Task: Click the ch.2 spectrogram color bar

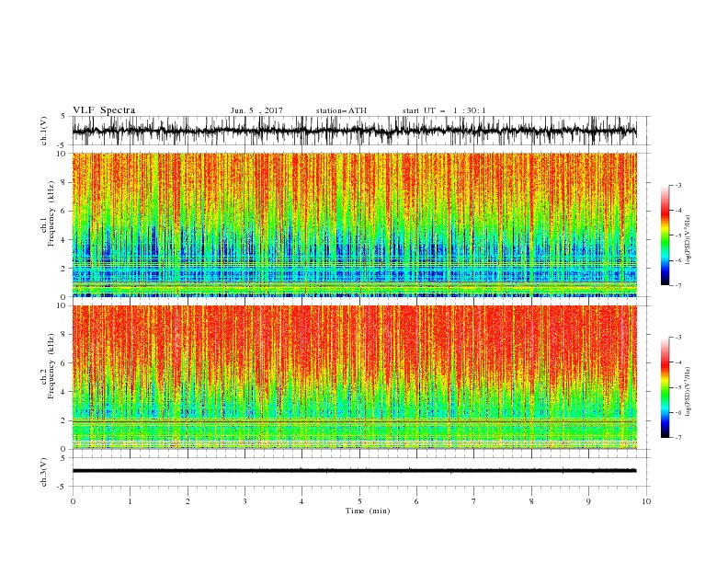Action: coord(665,387)
